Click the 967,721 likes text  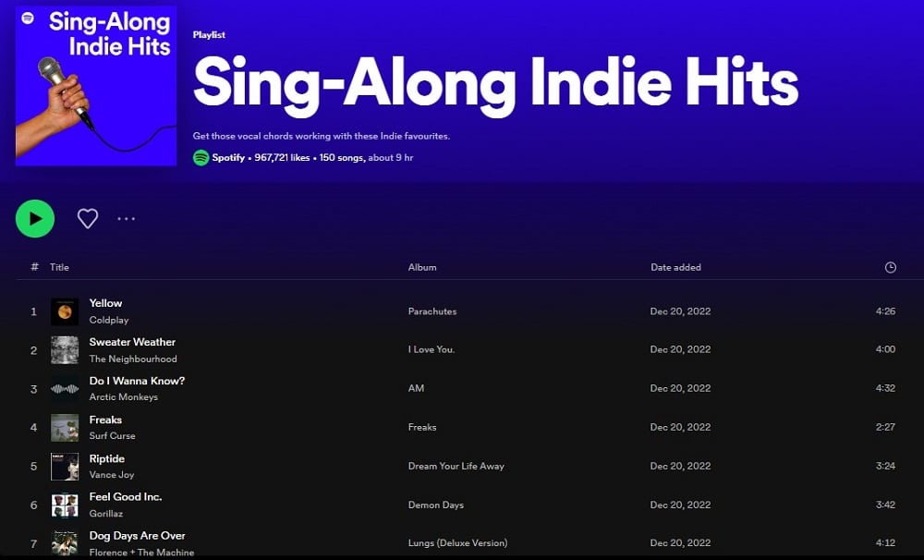(282, 157)
